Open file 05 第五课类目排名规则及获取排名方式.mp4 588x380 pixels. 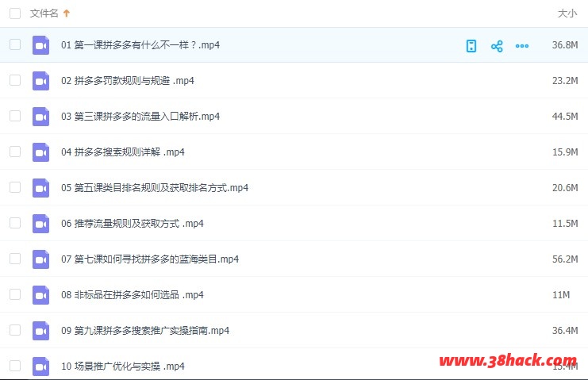(155, 188)
